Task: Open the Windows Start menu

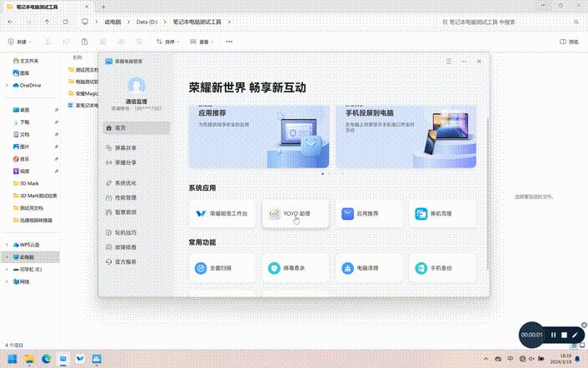Action: click(12, 359)
